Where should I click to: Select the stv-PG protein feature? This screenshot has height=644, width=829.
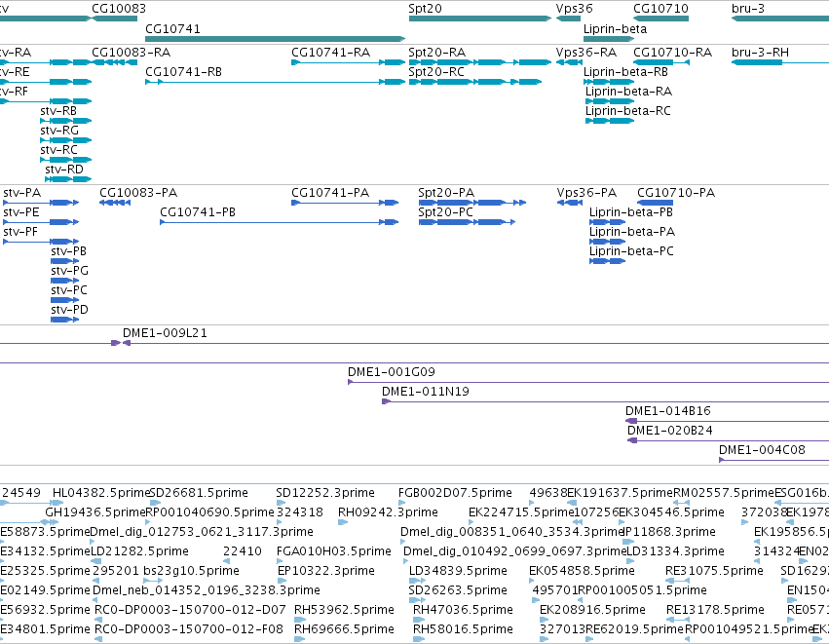click(65, 281)
